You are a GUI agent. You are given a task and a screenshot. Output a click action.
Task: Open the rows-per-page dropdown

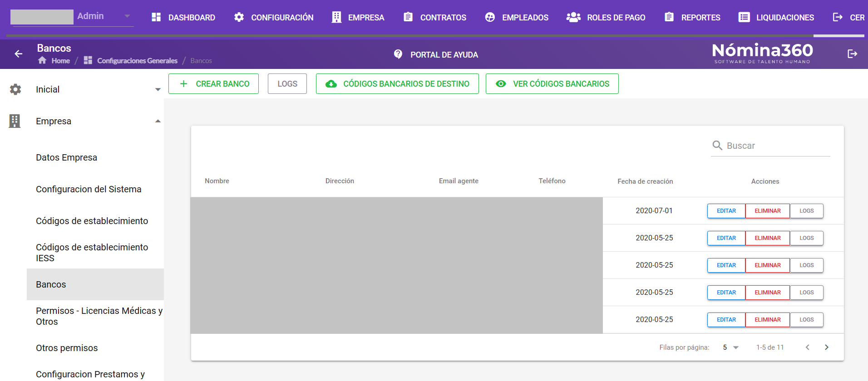pyautogui.click(x=731, y=347)
